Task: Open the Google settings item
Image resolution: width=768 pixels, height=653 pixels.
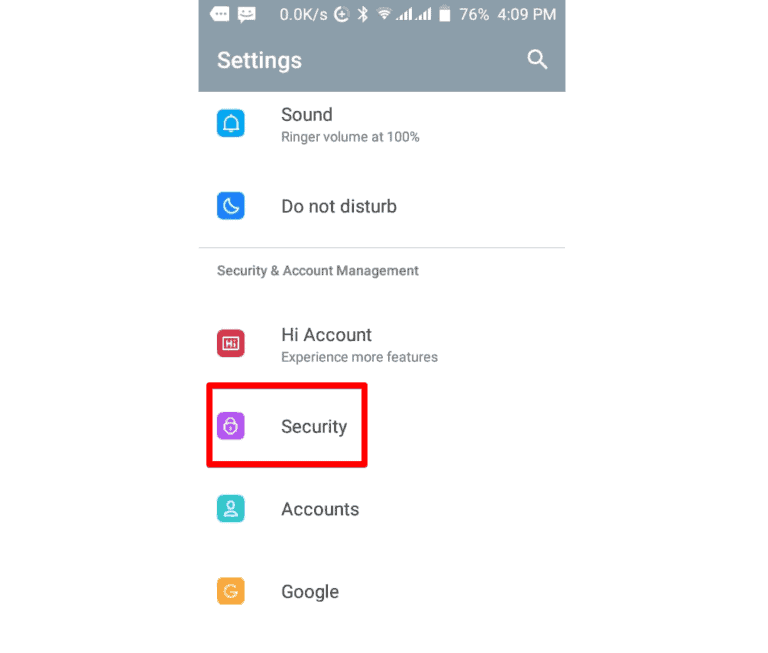Action: tap(382, 591)
